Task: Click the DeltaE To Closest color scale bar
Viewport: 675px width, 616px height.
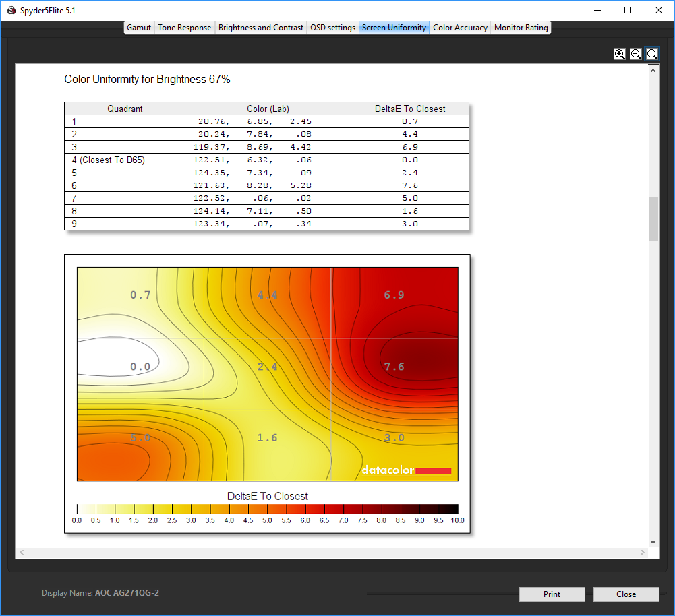Action: (x=267, y=509)
